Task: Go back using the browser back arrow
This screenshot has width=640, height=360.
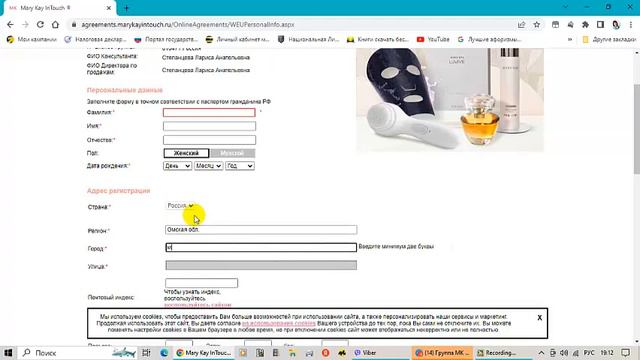Action: 10,24
